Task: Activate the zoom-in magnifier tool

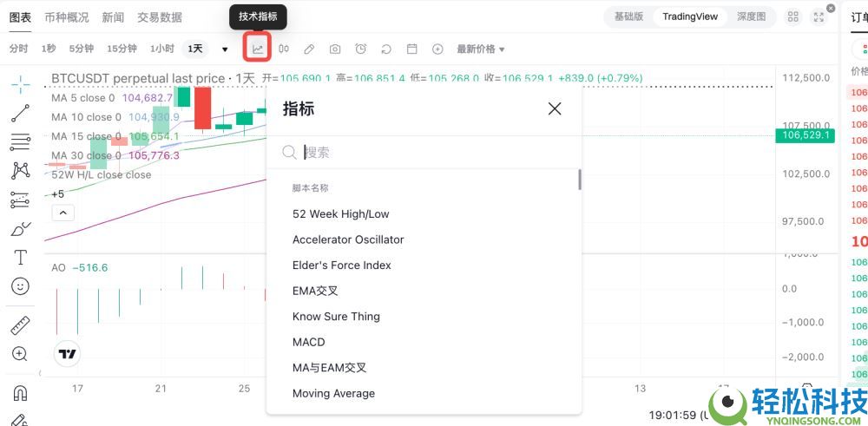Action: 20,354
